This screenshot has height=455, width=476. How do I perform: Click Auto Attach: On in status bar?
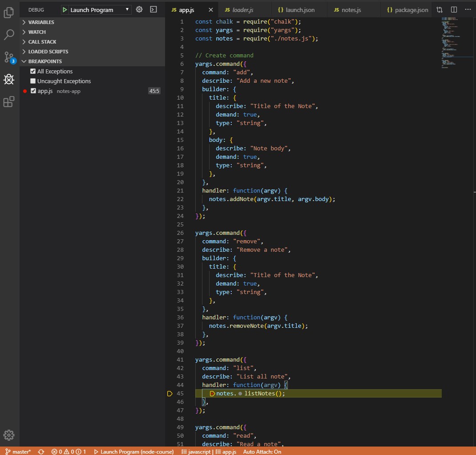click(262, 451)
